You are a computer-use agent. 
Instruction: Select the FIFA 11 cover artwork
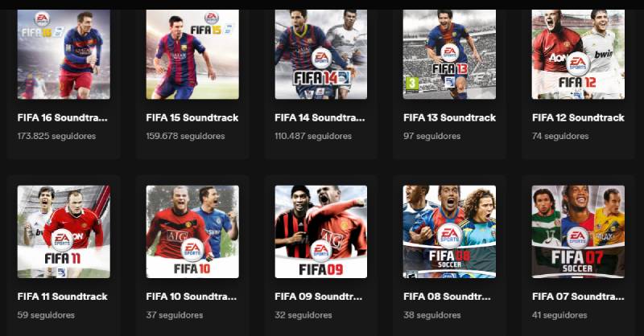[x=64, y=232]
